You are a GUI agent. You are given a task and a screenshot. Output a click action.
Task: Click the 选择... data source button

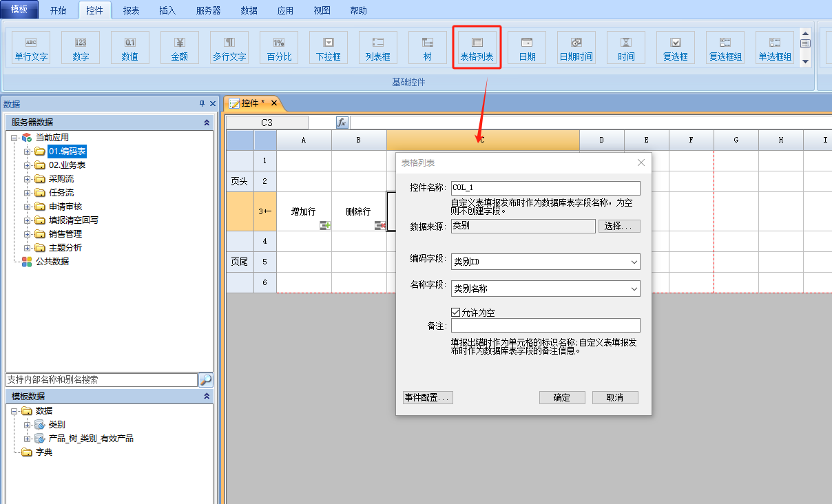619,227
